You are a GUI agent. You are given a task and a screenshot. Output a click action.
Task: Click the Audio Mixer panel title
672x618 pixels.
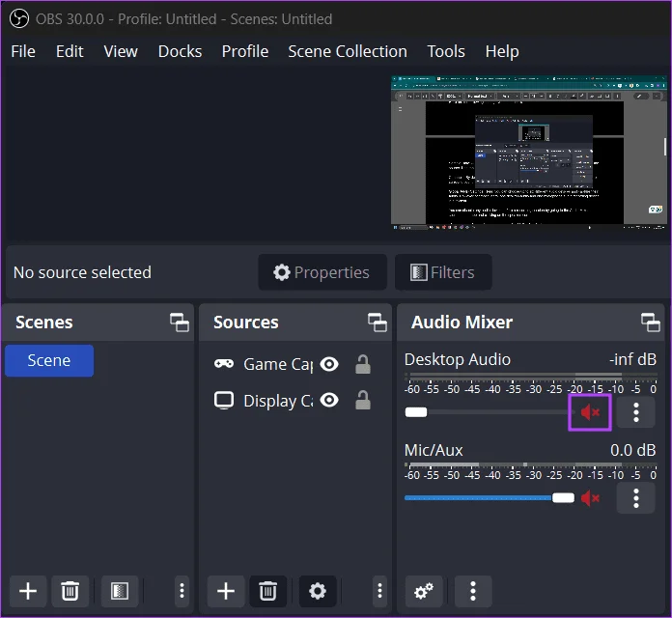462,323
